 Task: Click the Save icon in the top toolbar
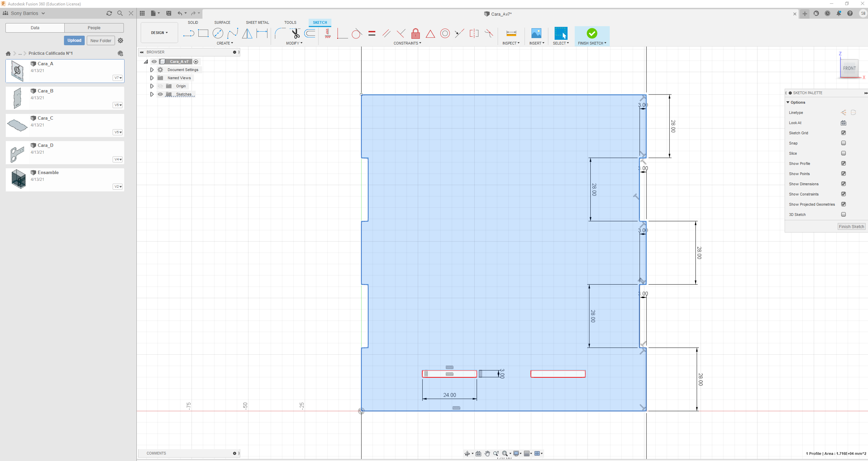(168, 13)
